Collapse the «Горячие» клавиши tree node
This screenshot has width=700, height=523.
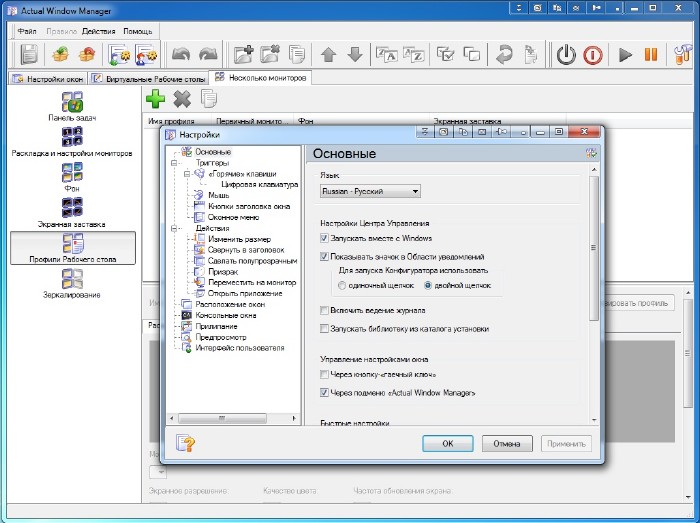185,173
